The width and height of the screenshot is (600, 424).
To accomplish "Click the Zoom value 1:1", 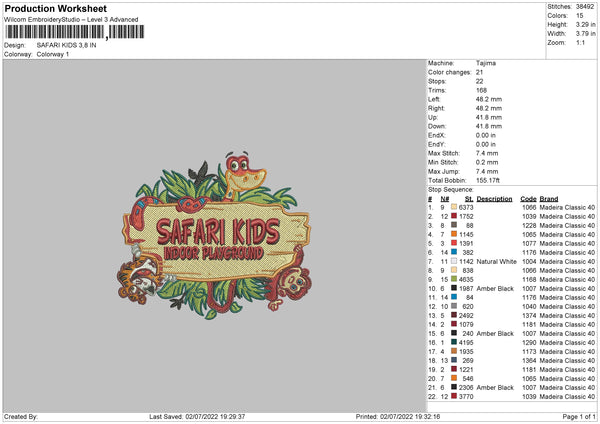I will (x=580, y=42).
